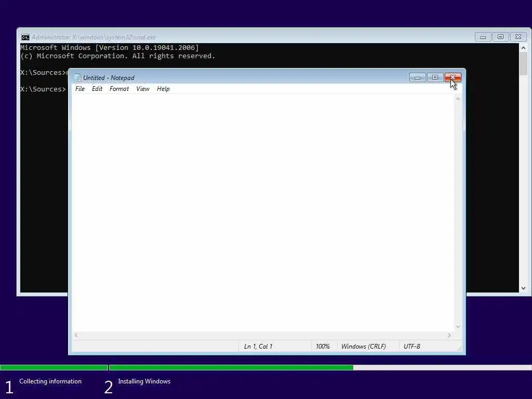Open the Help menu in Notepad
The image size is (532, 399).
163,89
